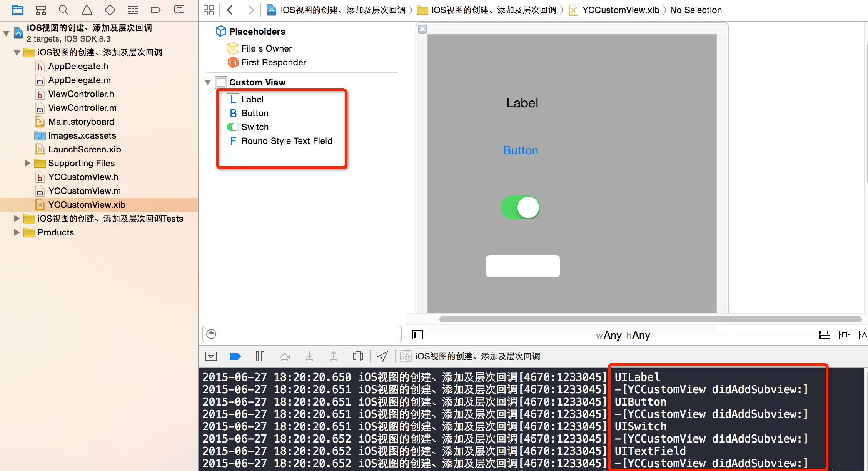Hide the document outline panel button
This screenshot has height=471, width=868.
tap(418, 335)
